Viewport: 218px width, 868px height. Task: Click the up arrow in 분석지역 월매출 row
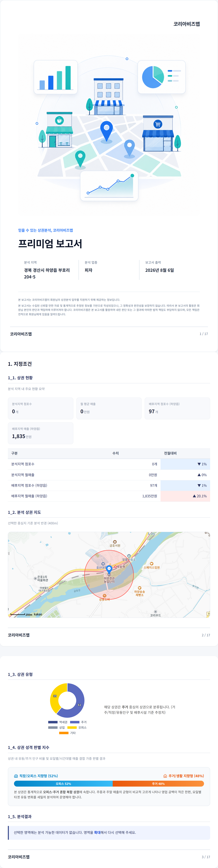point(199,475)
